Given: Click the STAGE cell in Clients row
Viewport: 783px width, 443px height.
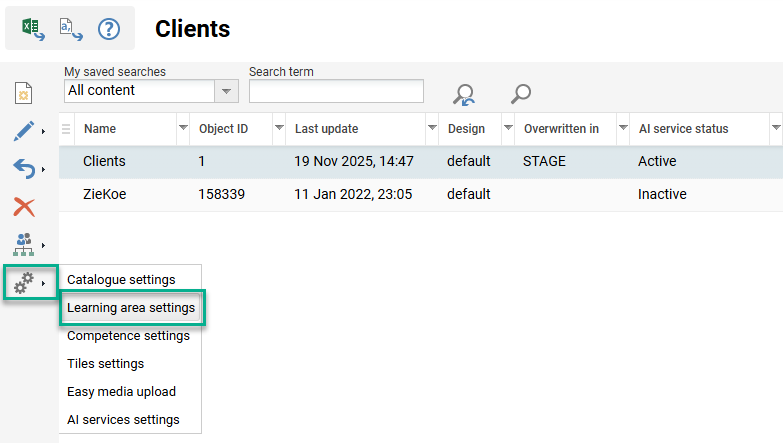Looking at the screenshot, I should point(544,161).
